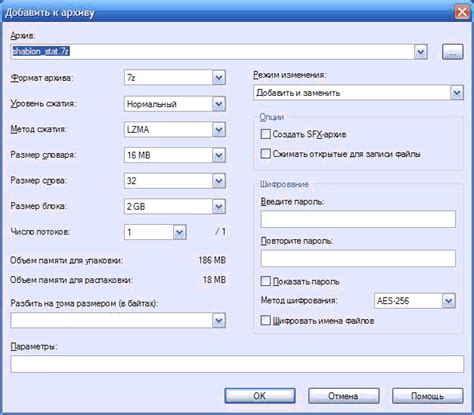
Task: Open the Размер словаря 16 MB dropdown
Action: pos(219,155)
